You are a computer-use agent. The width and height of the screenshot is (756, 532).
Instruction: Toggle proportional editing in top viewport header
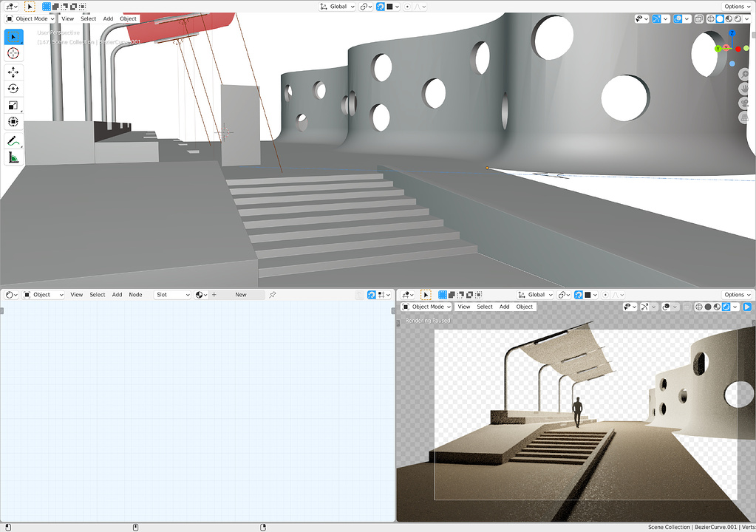click(408, 7)
